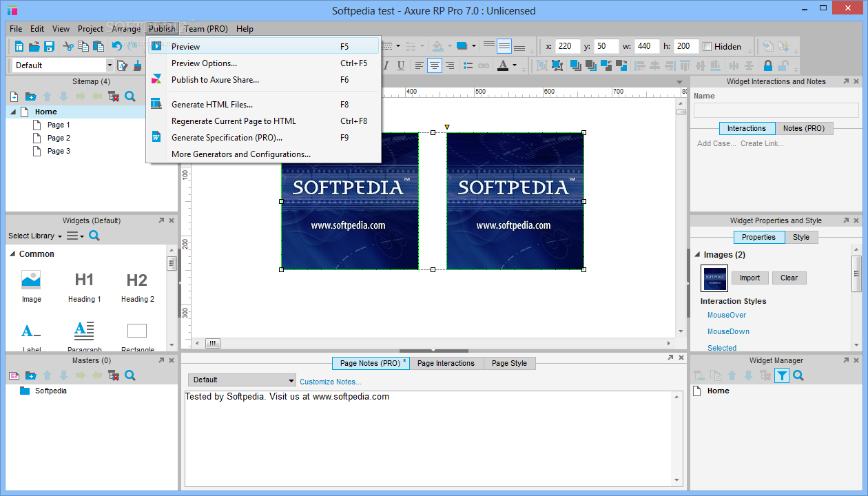Click the Cut scissors icon
Image resolution: width=868 pixels, height=496 pixels.
(68, 46)
